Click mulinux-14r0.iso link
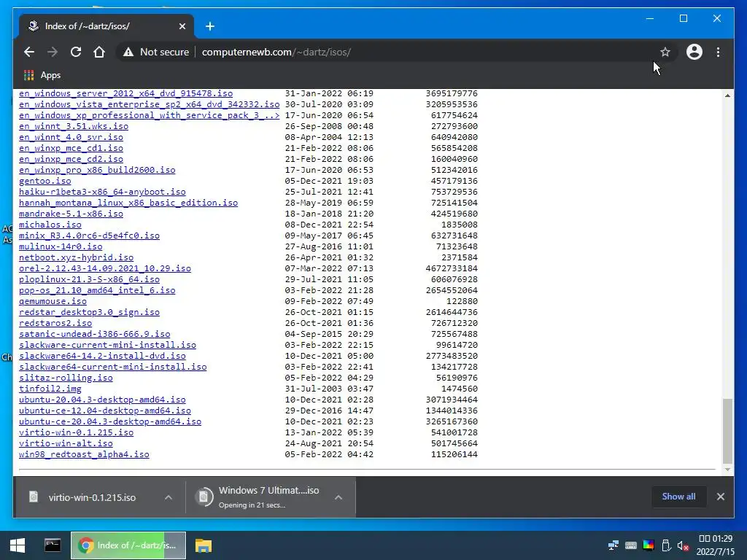Screen dimensions: 747x560 pyautogui.click(x=61, y=246)
